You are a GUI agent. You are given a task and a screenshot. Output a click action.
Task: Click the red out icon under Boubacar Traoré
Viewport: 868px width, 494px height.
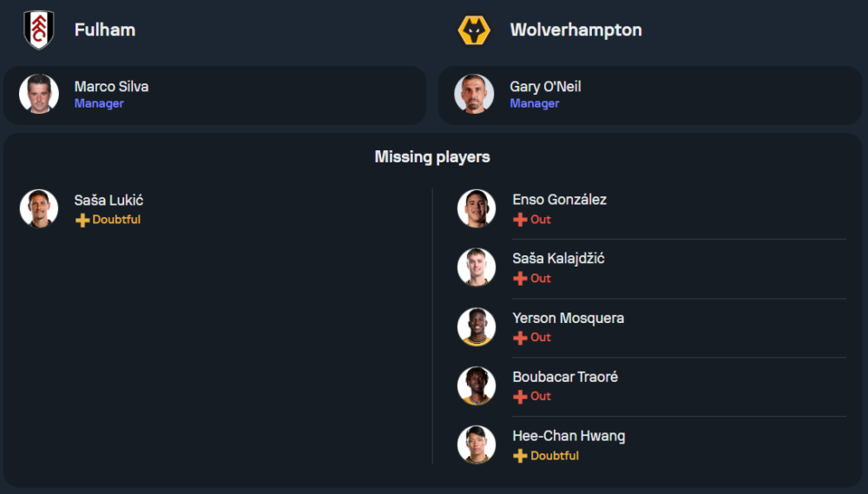coord(520,397)
